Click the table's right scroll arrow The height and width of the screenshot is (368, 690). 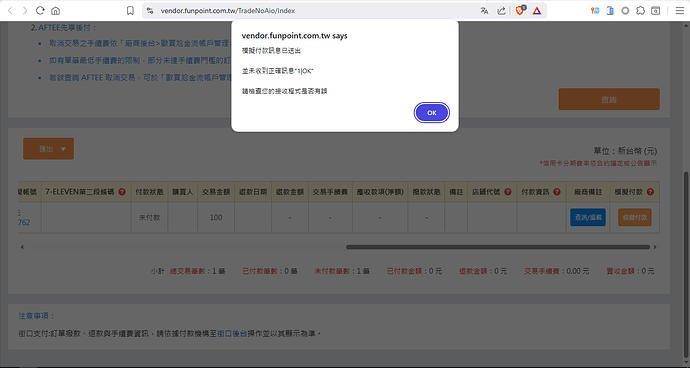(x=655, y=247)
